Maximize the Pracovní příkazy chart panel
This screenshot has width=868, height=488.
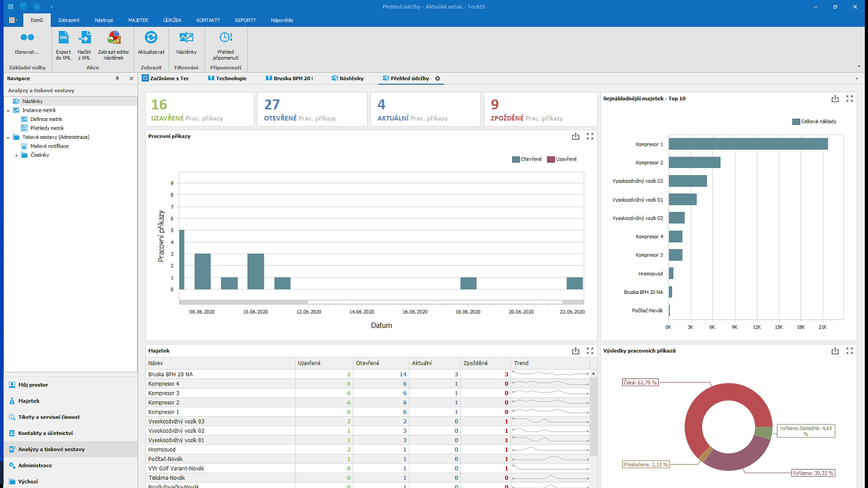pyautogui.click(x=590, y=137)
